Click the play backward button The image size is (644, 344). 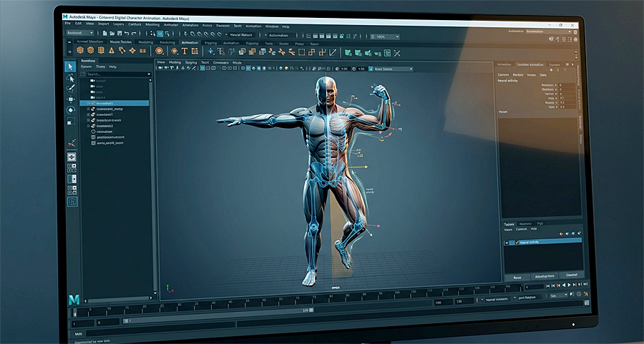point(564,285)
